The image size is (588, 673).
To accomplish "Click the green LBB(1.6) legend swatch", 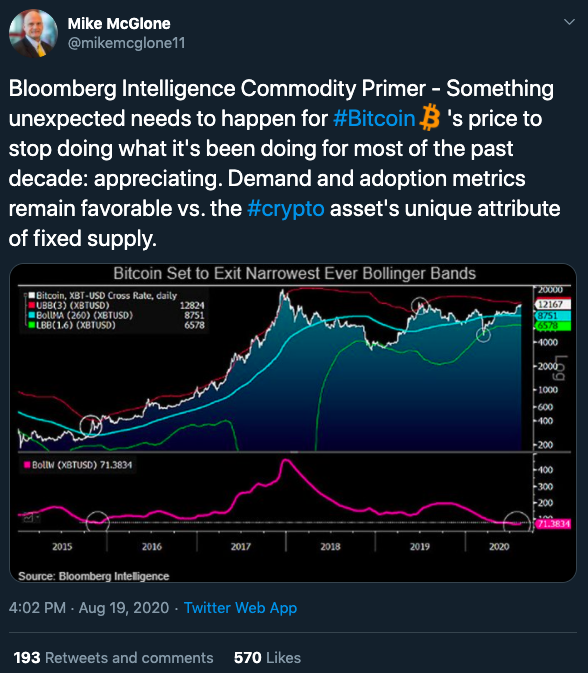I will pos(31,325).
